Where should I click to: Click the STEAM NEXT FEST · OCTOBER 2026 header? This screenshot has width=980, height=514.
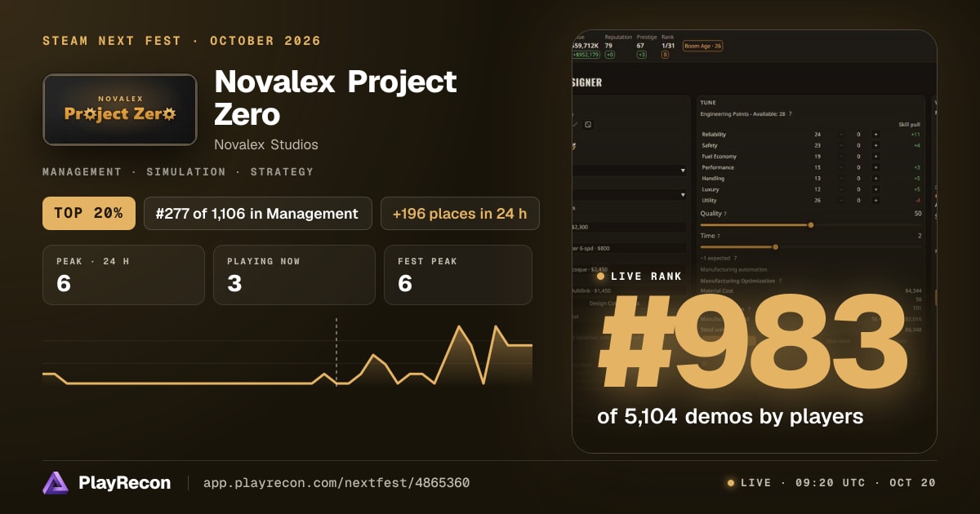tap(181, 41)
